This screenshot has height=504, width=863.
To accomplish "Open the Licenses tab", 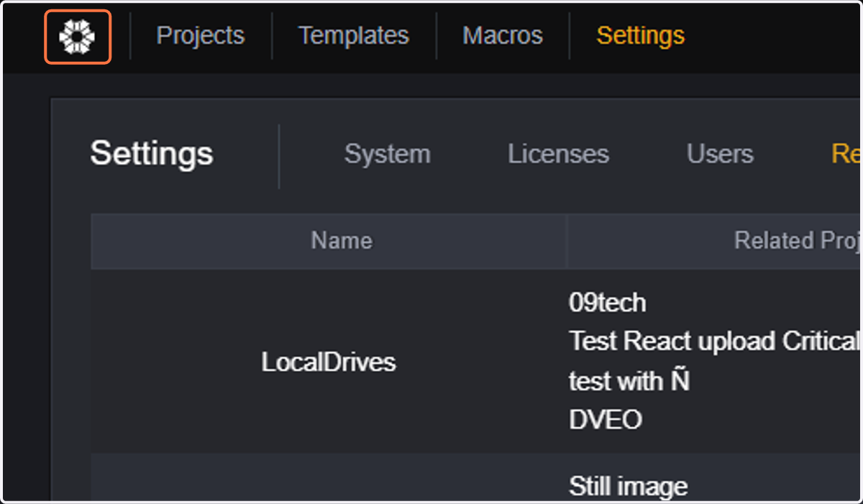I will pyautogui.click(x=558, y=154).
